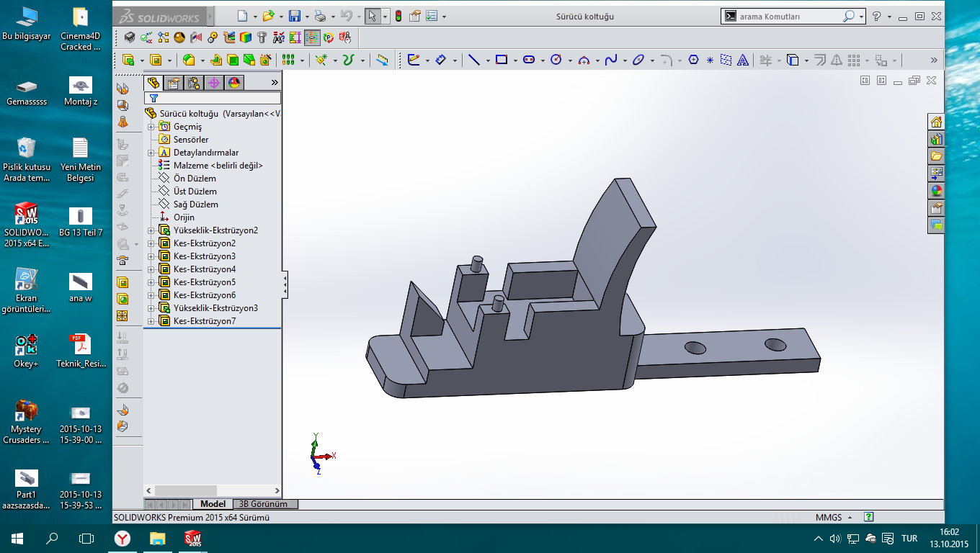Screen dimensions: 980x553
Task: Expand the Geçmiş folder in the tree
Action: (151, 127)
